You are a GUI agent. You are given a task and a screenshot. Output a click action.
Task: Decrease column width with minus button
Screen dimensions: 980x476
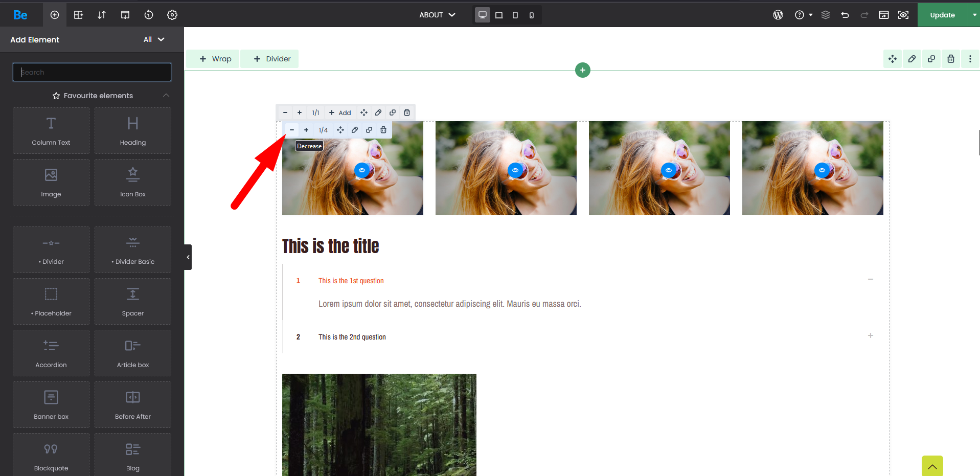tap(292, 130)
